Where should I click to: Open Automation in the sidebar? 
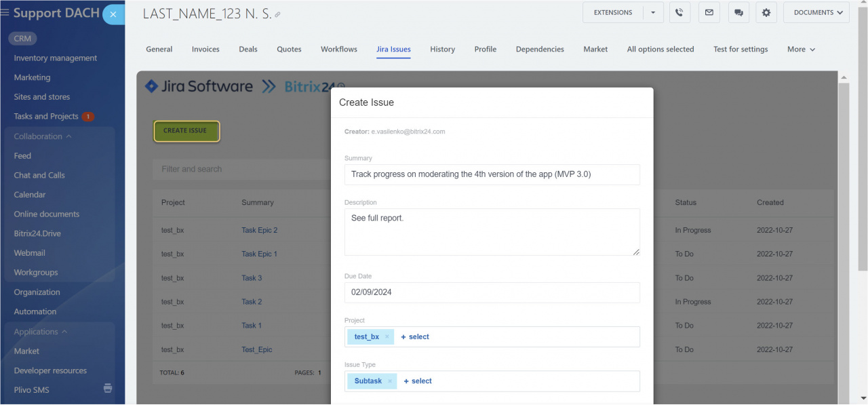tap(35, 312)
